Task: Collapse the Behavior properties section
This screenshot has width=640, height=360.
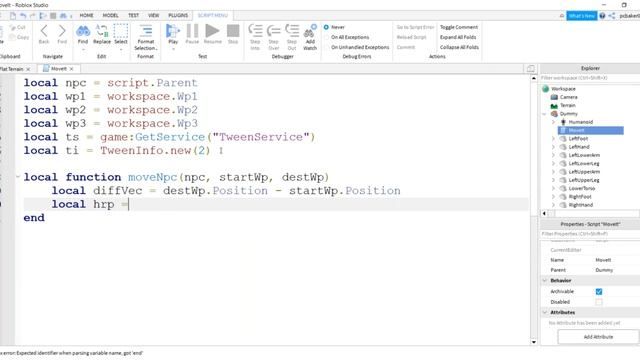Action: (544, 280)
